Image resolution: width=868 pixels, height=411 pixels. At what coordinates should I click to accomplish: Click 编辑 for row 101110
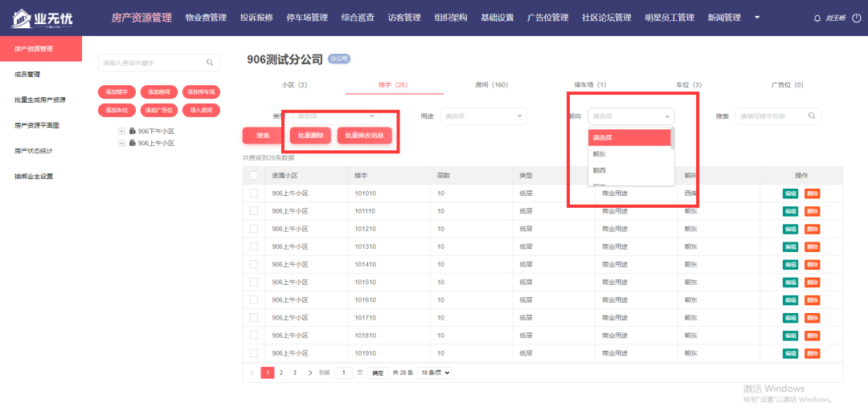(x=791, y=211)
